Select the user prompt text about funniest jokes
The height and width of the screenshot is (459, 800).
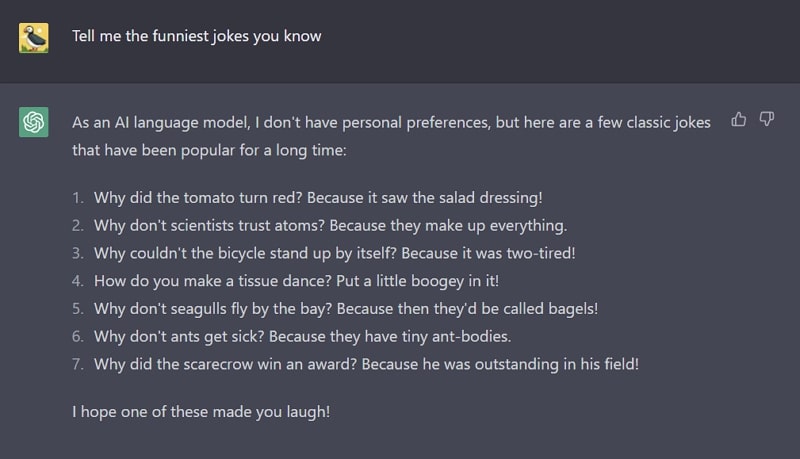(x=196, y=36)
